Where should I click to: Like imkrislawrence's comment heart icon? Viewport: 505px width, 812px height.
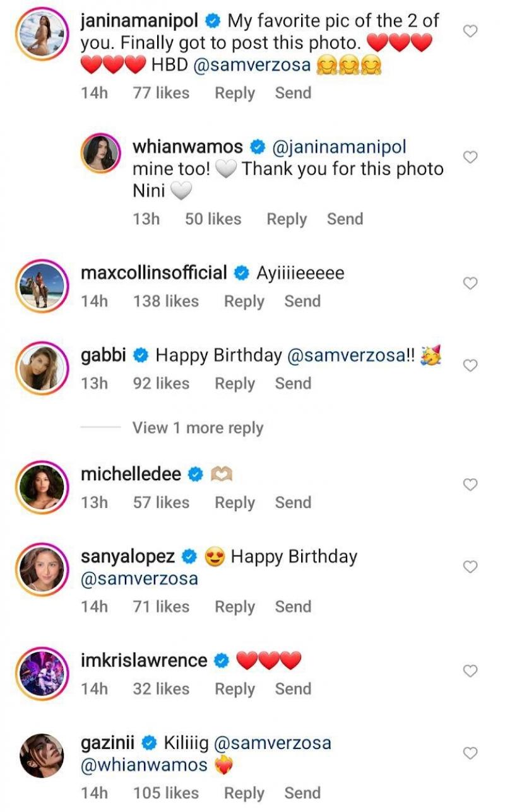click(x=470, y=671)
